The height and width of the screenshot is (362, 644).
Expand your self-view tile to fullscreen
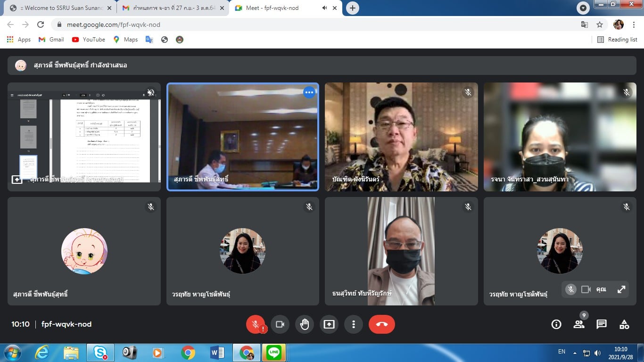click(x=621, y=289)
